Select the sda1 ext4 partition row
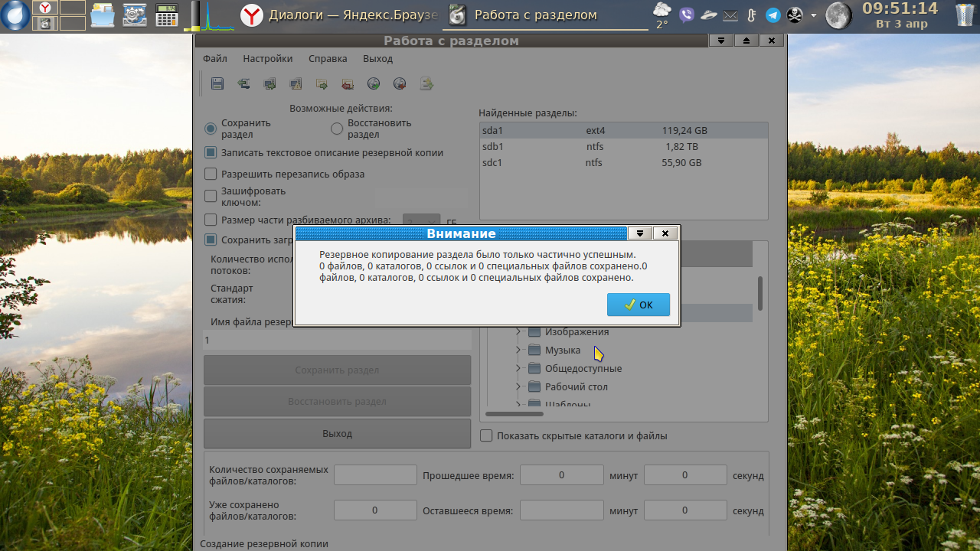This screenshot has height=551, width=980. pos(623,130)
